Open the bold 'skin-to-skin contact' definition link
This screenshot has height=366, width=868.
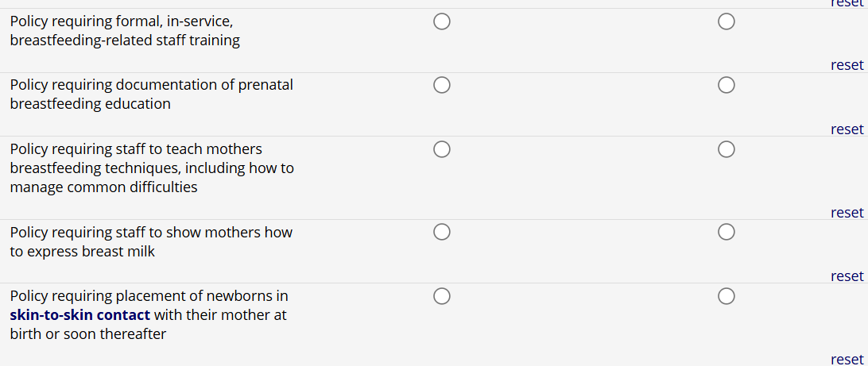pos(79,315)
